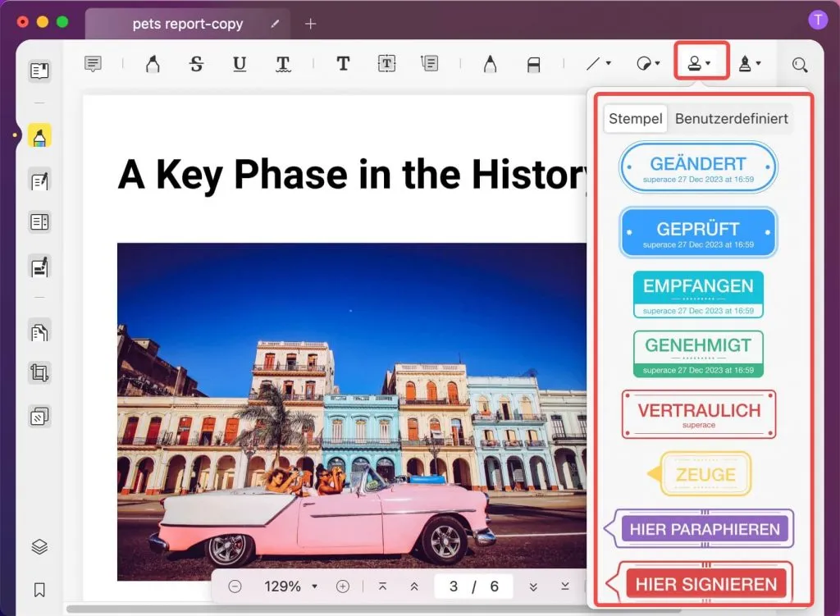Select the Text Callout tool
840x616 pixels.
430,64
